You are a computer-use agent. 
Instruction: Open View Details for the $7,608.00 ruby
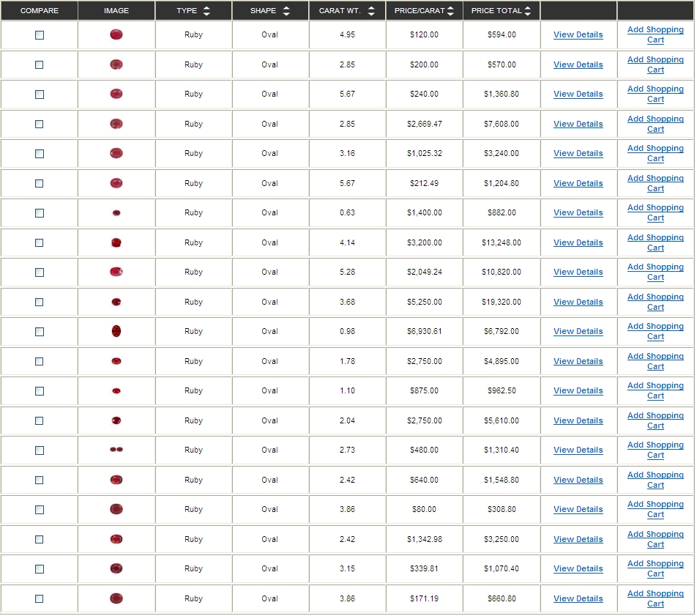click(x=578, y=124)
